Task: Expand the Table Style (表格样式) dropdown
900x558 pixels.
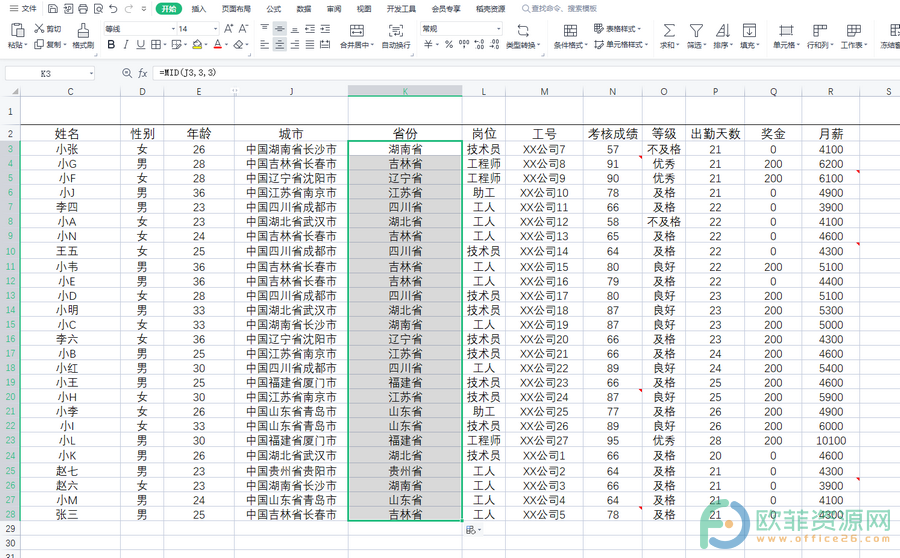Action: pos(639,29)
